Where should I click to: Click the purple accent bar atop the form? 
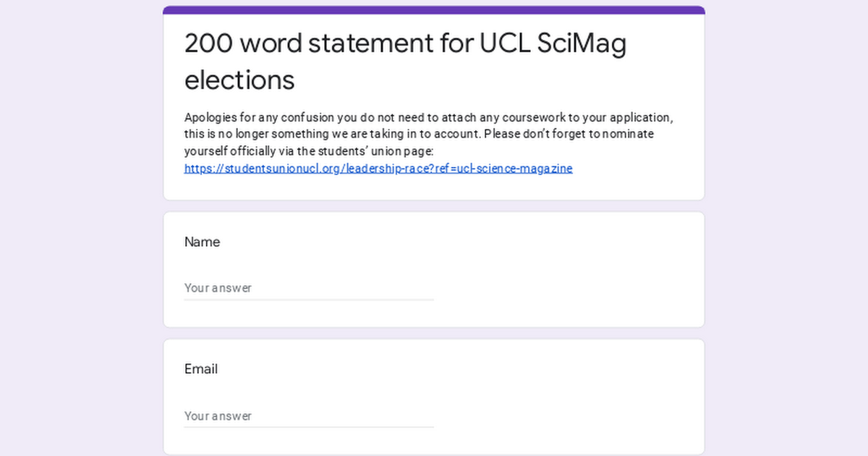pyautogui.click(x=434, y=9)
